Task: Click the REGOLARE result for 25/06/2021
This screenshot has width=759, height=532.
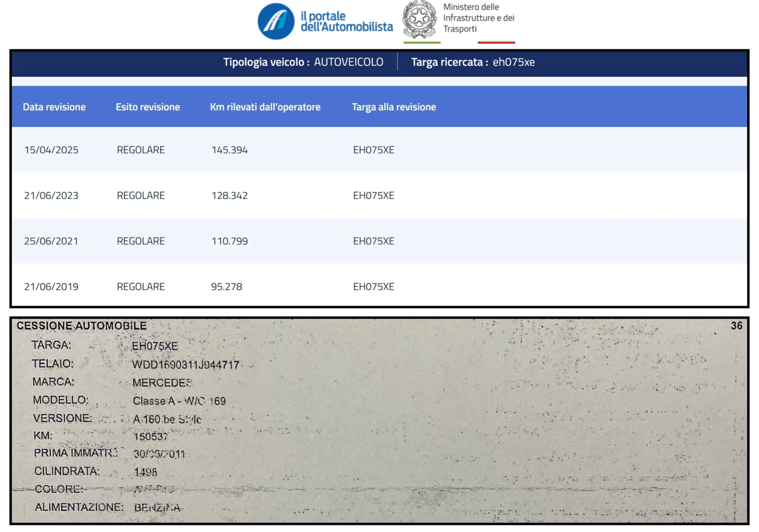Action: click(x=140, y=241)
